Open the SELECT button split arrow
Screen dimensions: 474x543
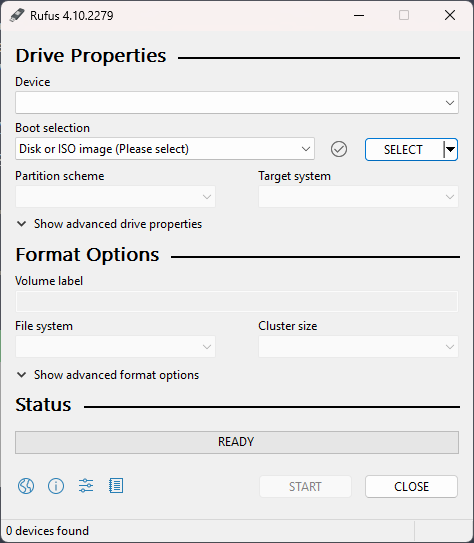coord(450,149)
